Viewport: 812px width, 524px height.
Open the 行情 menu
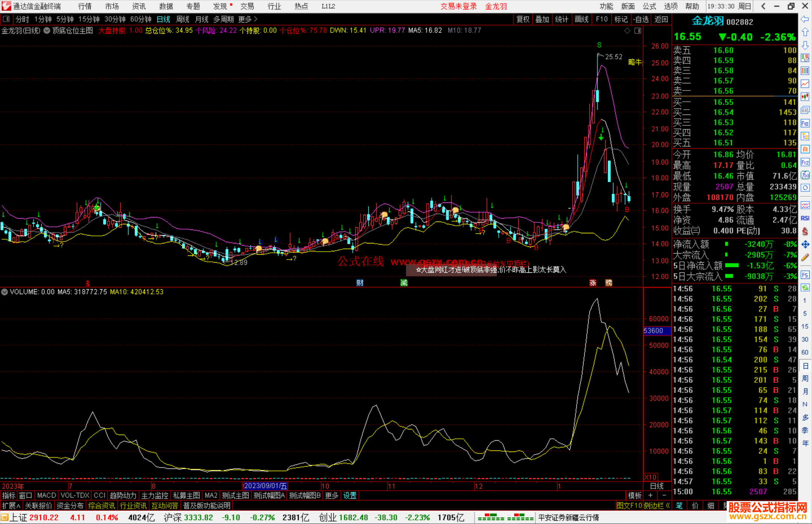pyautogui.click(x=85, y=6)
